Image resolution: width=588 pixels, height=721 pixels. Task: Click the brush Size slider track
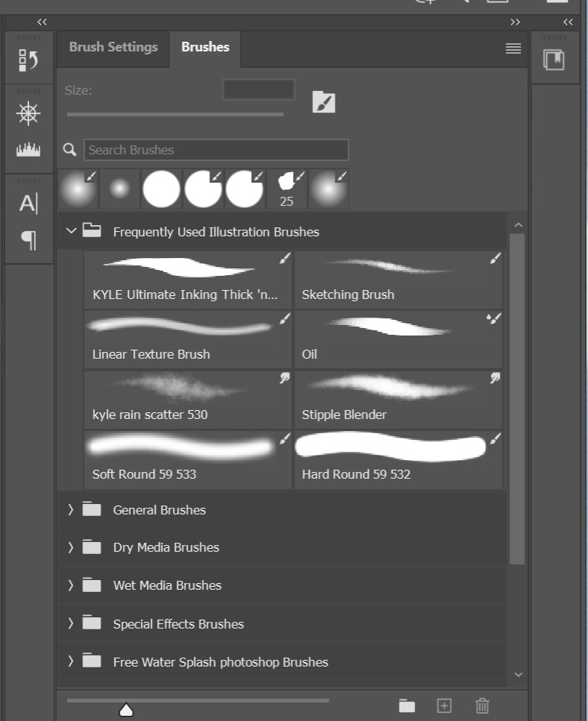coord(175,115)
